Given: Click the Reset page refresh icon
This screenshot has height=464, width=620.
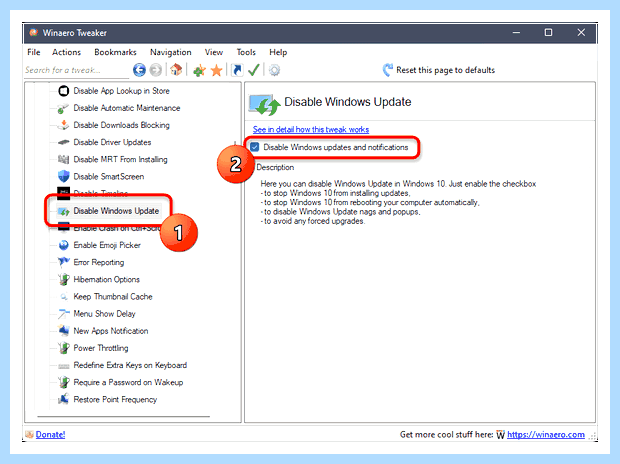Looking at the screenshot, I should 388,70.
